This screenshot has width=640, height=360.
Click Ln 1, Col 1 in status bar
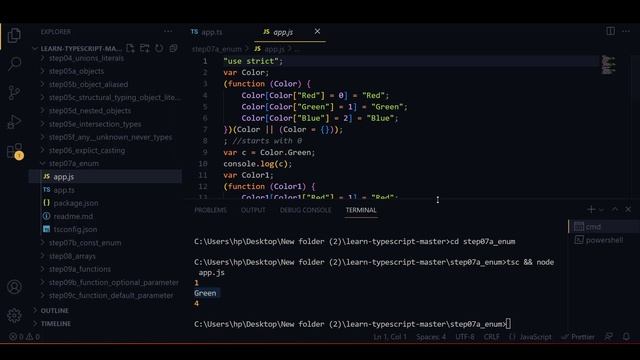point(390,337)
